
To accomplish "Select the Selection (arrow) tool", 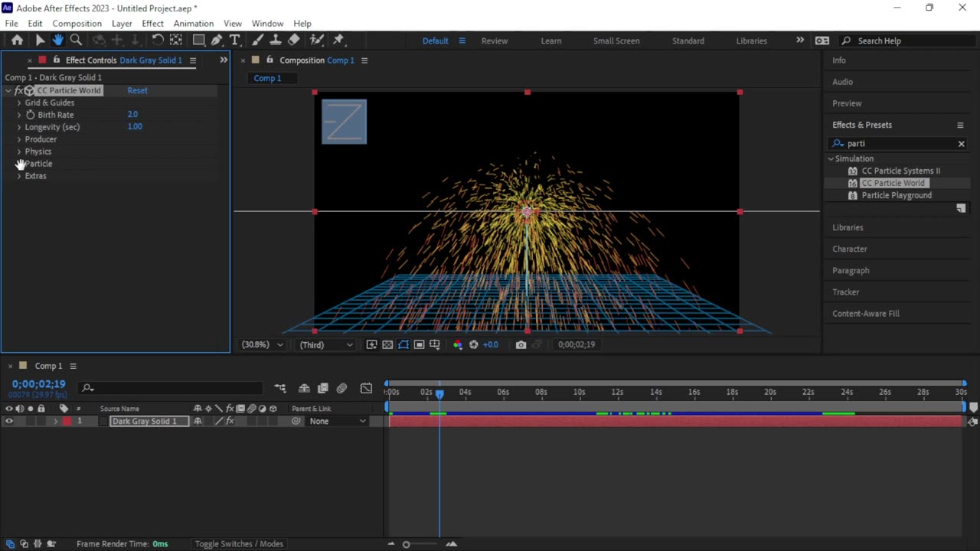I will [x=40, y=41].
